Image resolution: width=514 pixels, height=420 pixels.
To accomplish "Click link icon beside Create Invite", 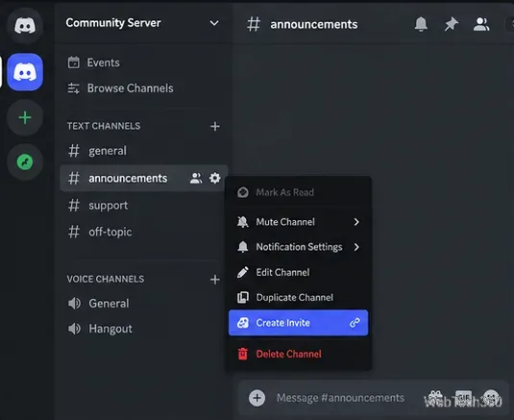I will pyautogui.click(x=355, y=323).
